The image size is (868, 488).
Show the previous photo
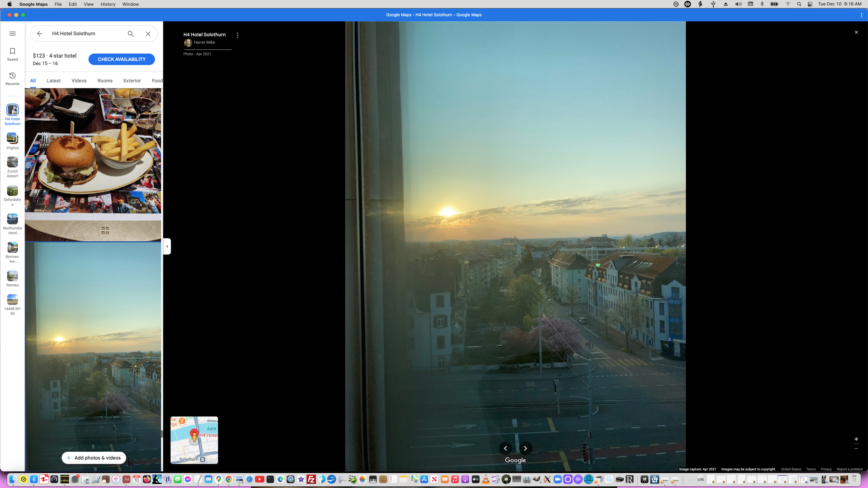[x=506, y=448]
